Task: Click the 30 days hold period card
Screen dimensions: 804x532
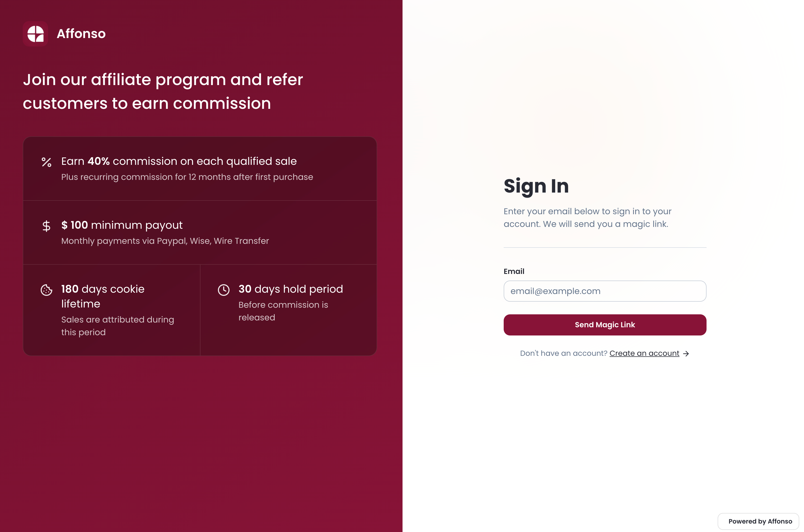Action: point(288,309)
